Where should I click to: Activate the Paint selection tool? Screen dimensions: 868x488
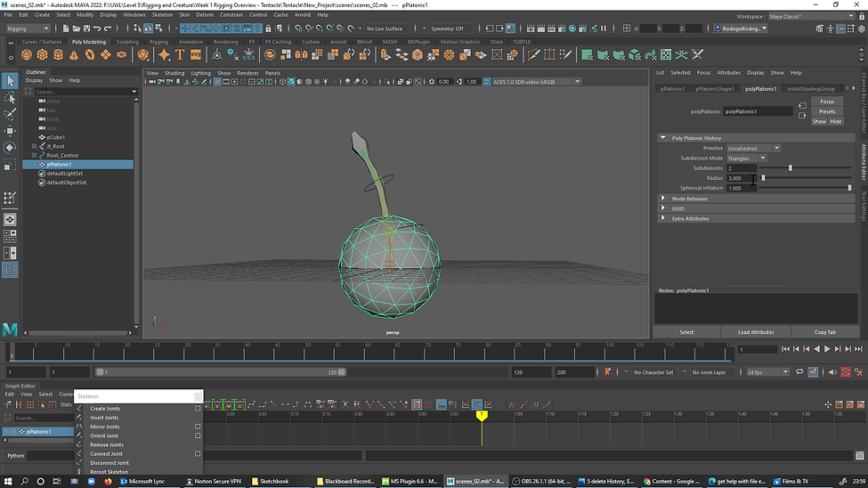[x=10, y=115]
